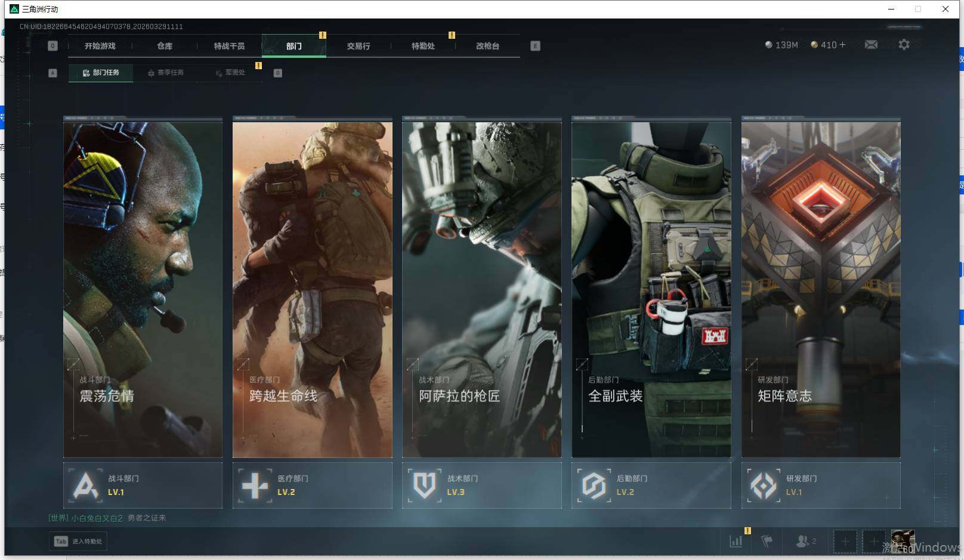Close the 三角洲行动 window
This screenshot has height=560, width=964.
click(x=946, y=9)
